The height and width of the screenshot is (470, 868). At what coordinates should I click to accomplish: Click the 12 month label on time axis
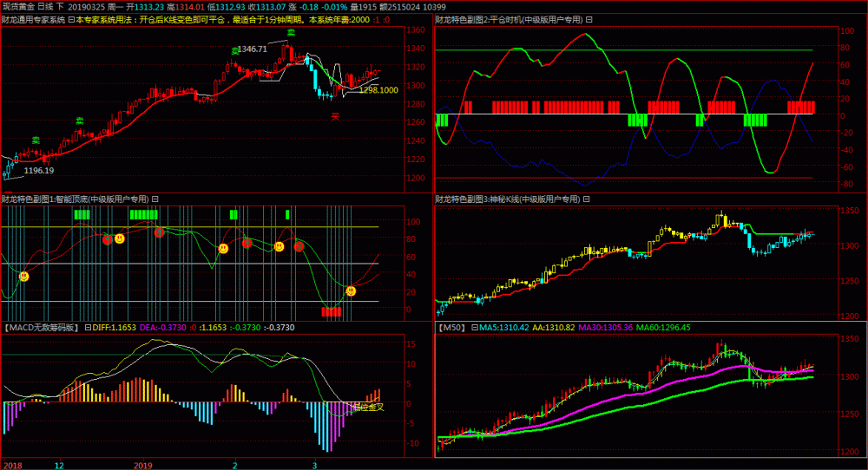(x=59, y=465)
